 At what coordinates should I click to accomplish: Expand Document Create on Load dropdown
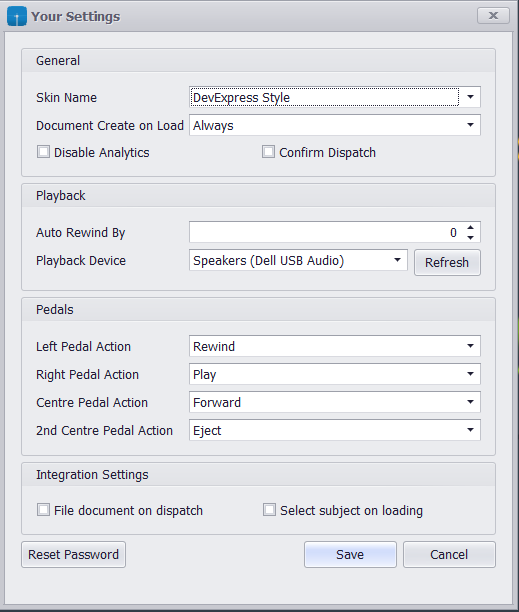(470, 125)
